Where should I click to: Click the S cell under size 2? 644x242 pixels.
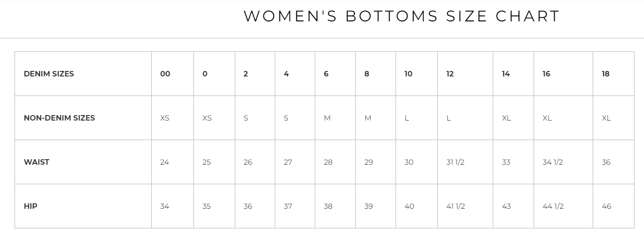(x=246, y=118)
